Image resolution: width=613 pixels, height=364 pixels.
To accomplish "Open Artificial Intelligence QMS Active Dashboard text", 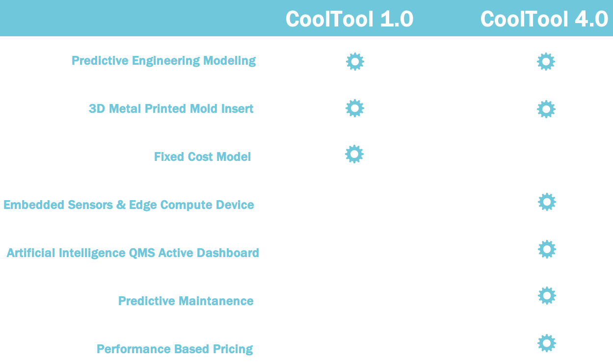I will click(133, 253).
